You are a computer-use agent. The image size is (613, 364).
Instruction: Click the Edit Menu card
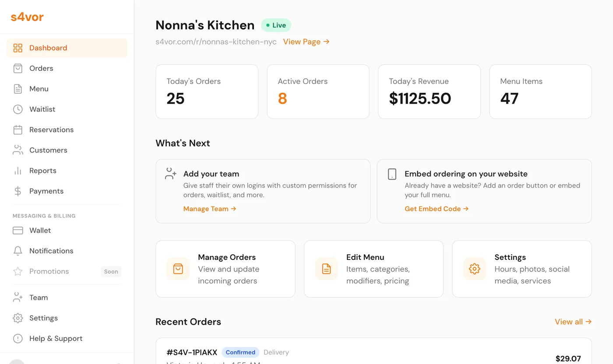click(373, 269)
